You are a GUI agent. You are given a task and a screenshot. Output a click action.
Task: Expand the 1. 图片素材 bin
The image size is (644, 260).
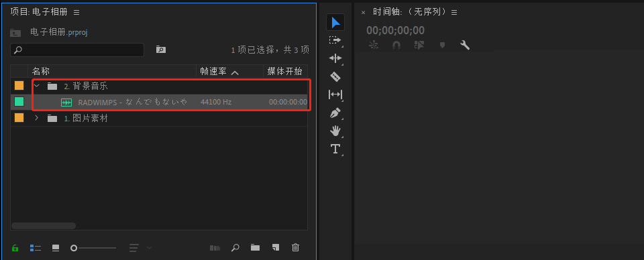(36, 118)
